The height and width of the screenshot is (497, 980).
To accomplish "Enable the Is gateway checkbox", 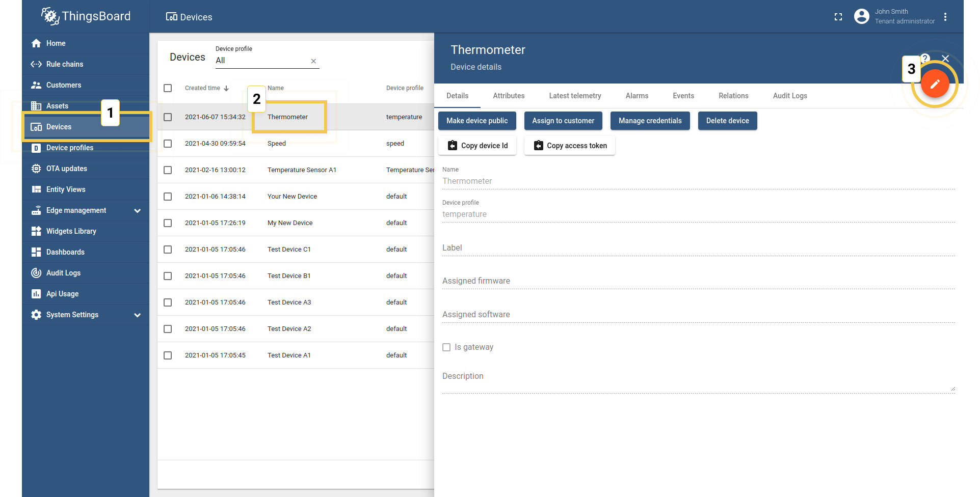I will [x=446, y=347].
